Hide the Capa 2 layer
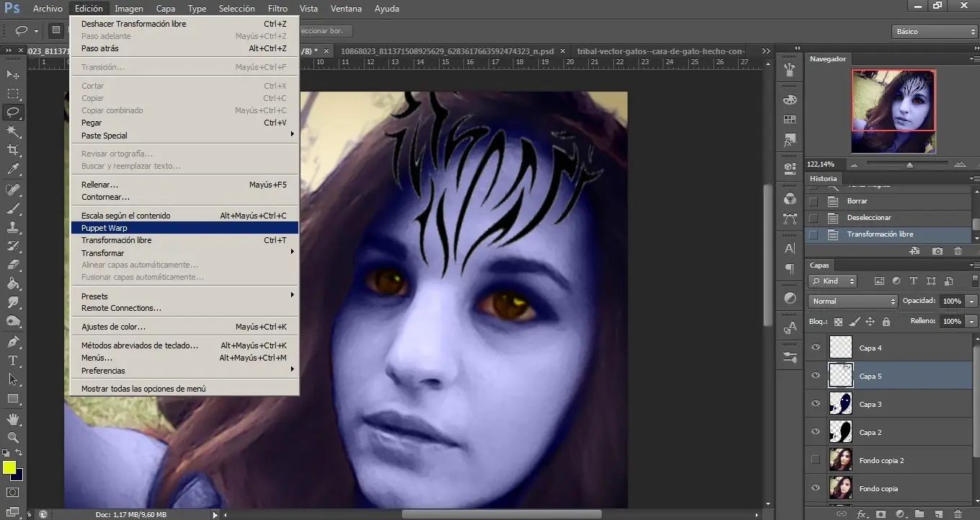This screenshot has width=980, height=520. pyautogui.click(x=816, y=432)
